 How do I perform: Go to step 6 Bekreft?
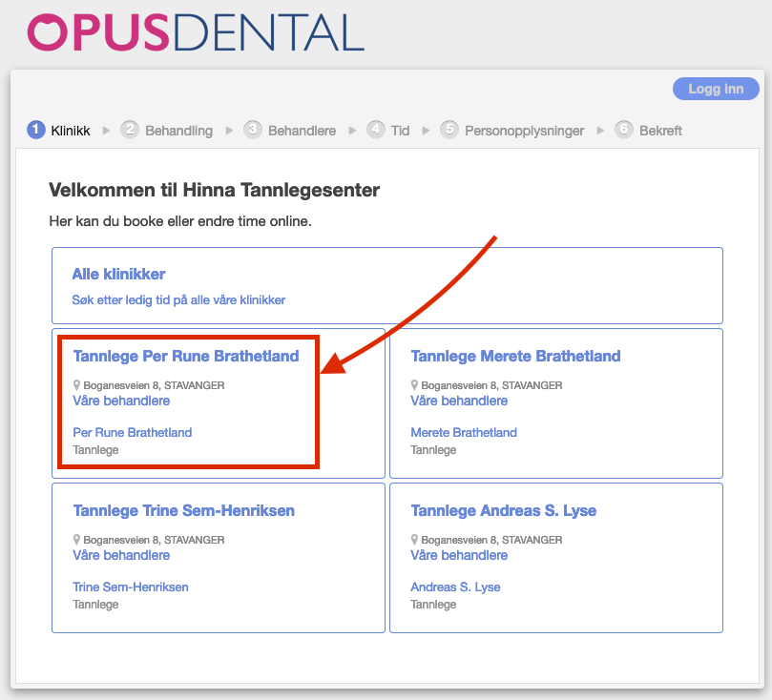tap(648, 131)
